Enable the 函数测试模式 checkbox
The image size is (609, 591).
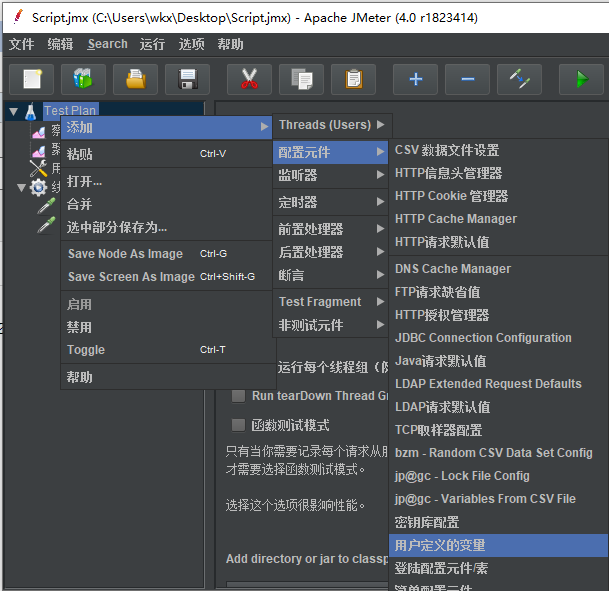(238, 425)
